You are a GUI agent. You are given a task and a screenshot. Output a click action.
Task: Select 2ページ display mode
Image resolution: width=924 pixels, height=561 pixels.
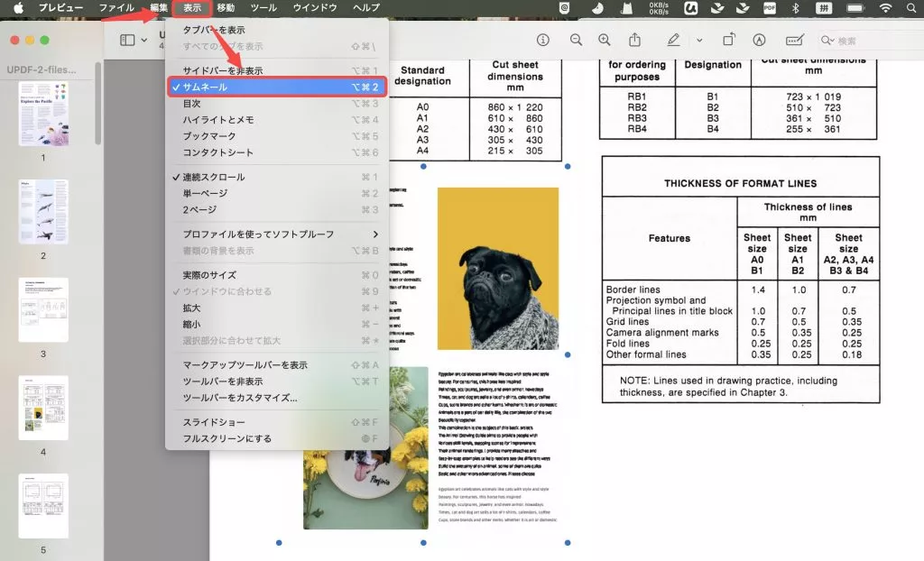tap(277, 210)
